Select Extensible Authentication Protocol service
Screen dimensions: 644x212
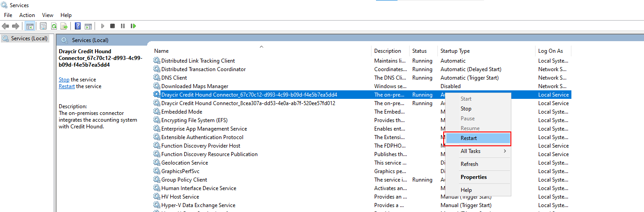tap(203, 137)
